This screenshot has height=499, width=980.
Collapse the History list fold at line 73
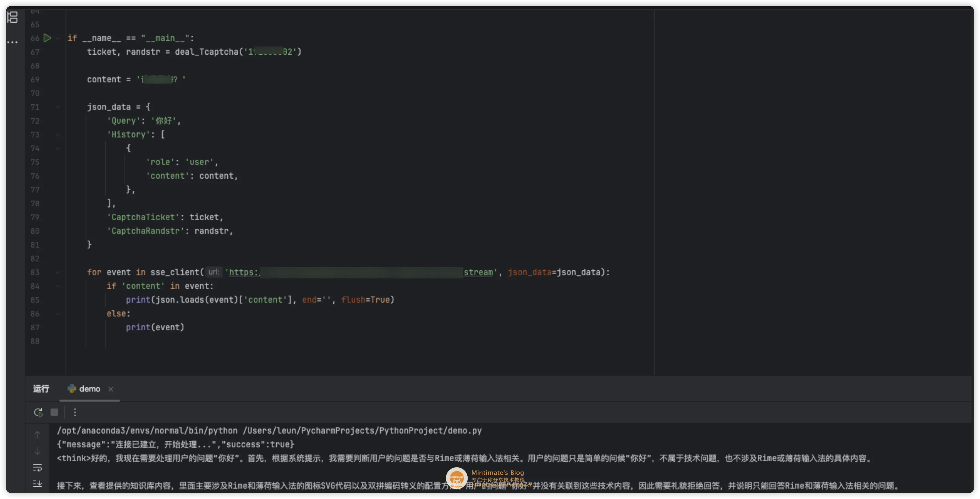58,135
